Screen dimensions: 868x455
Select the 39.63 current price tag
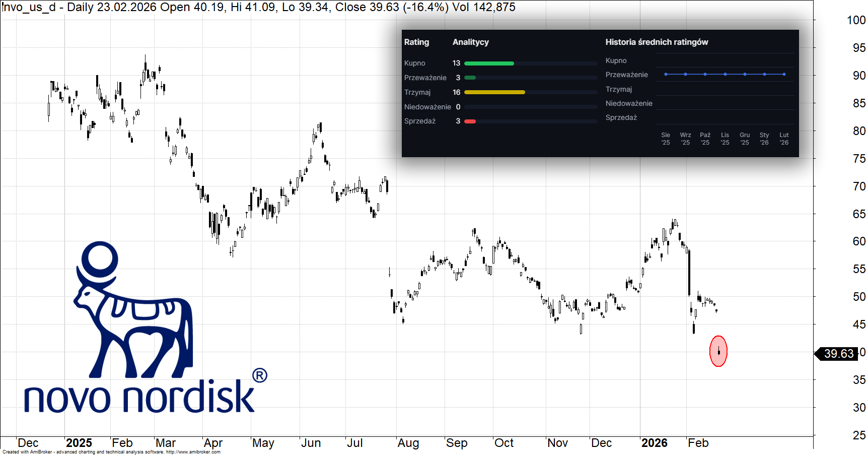click(838, 354)
